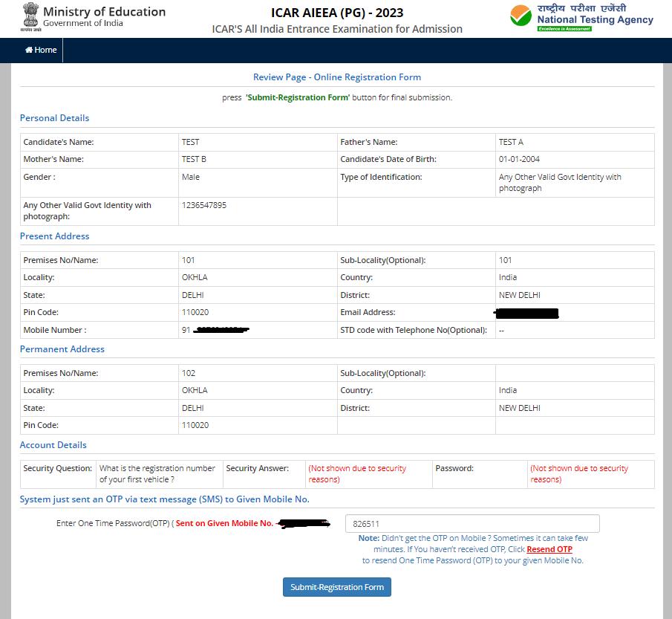This screenshot has width=672, height=619.
Task: Click the Candidate's Name value 'TEST'
Action: tap(190, 142)
